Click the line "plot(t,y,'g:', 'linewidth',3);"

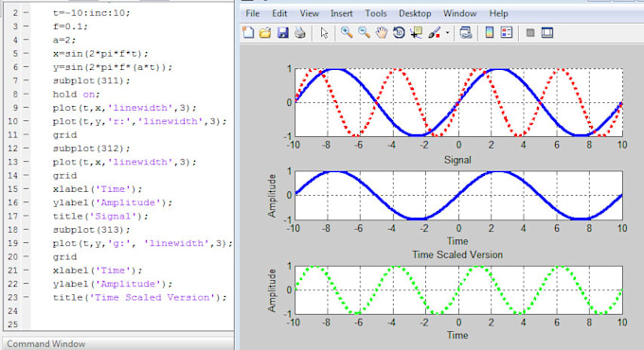142,243
